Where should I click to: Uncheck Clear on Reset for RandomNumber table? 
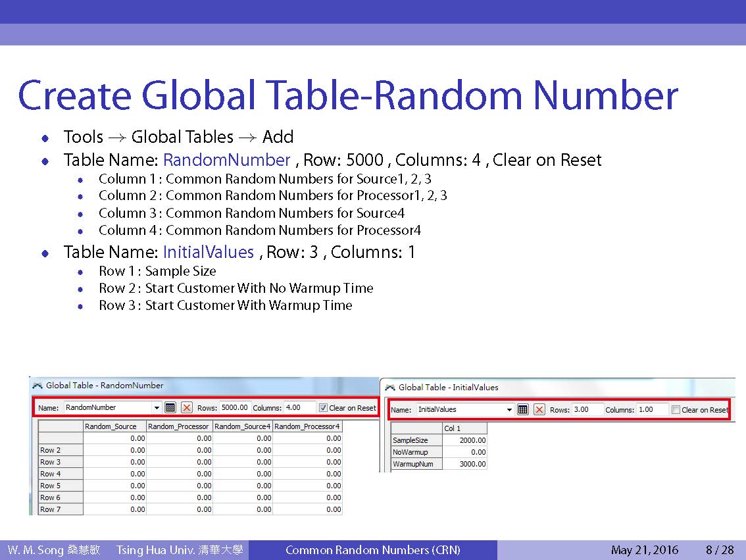323,408
